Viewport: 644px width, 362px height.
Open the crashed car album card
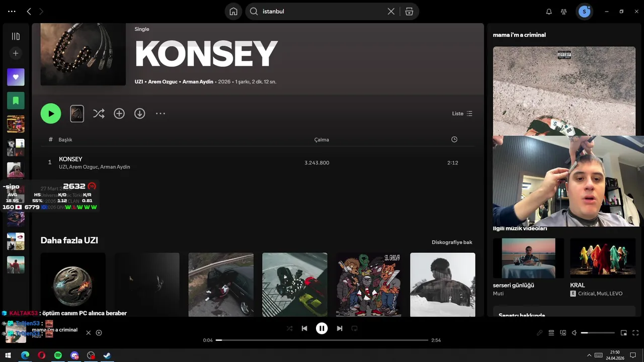pyautogui.click(x=221, y=285)
